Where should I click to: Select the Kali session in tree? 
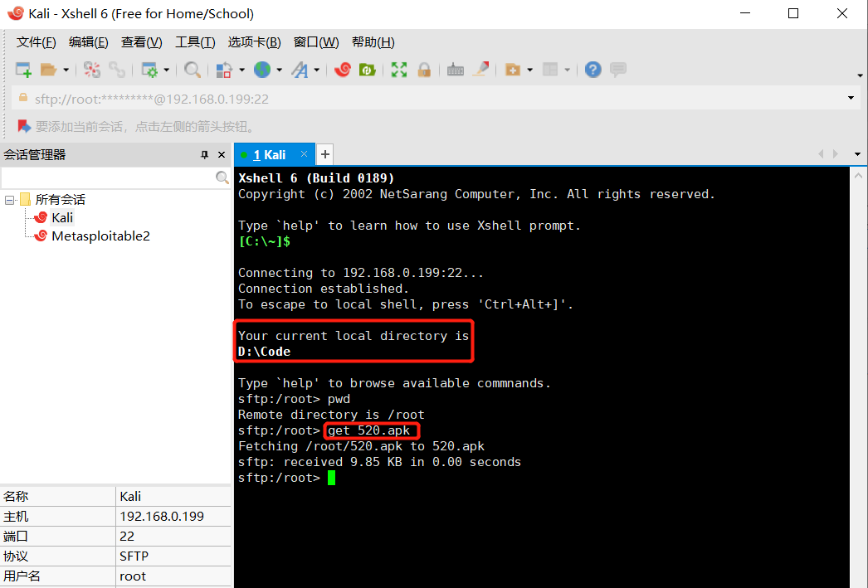(62, 218)
